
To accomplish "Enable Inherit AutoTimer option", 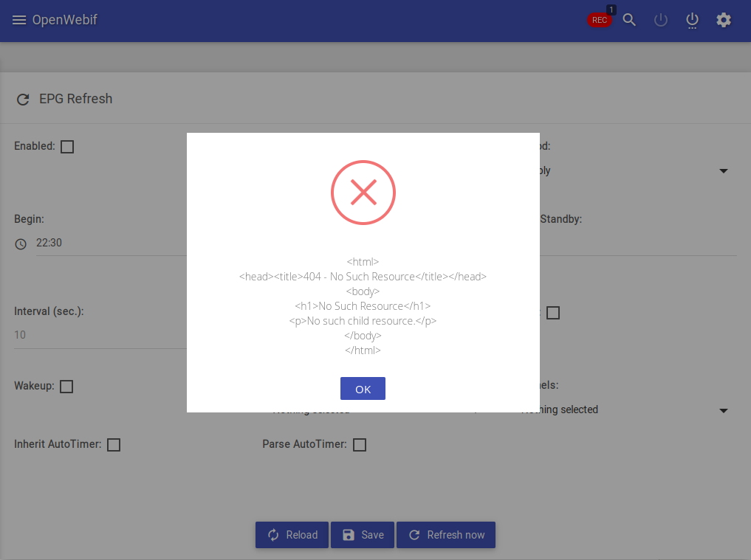I will 114,444.
